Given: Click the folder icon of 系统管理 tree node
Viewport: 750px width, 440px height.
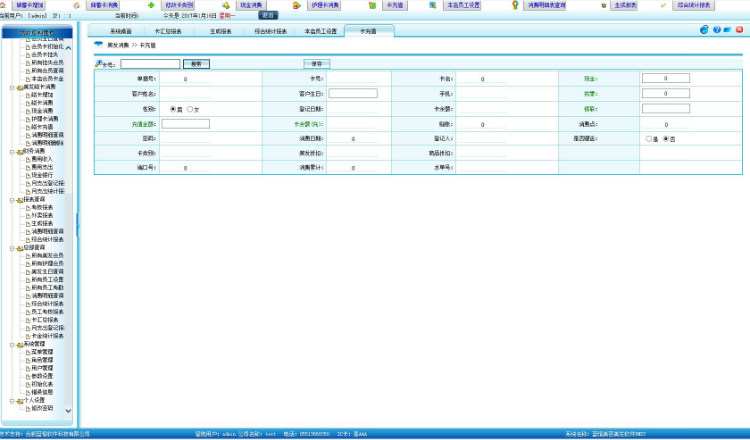Looking at the screenshot, I should coord(20,344).
